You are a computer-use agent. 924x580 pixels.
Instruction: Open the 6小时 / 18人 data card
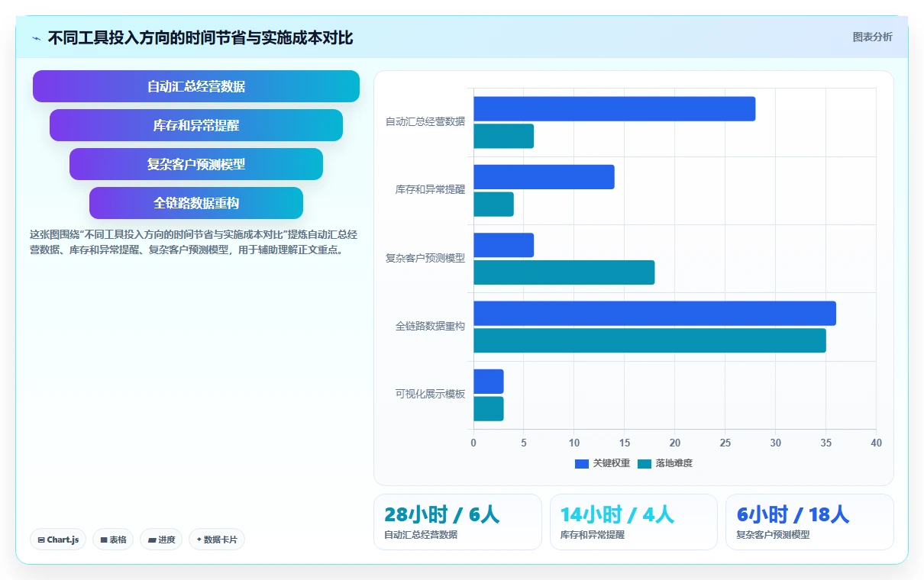click(809, 522)
